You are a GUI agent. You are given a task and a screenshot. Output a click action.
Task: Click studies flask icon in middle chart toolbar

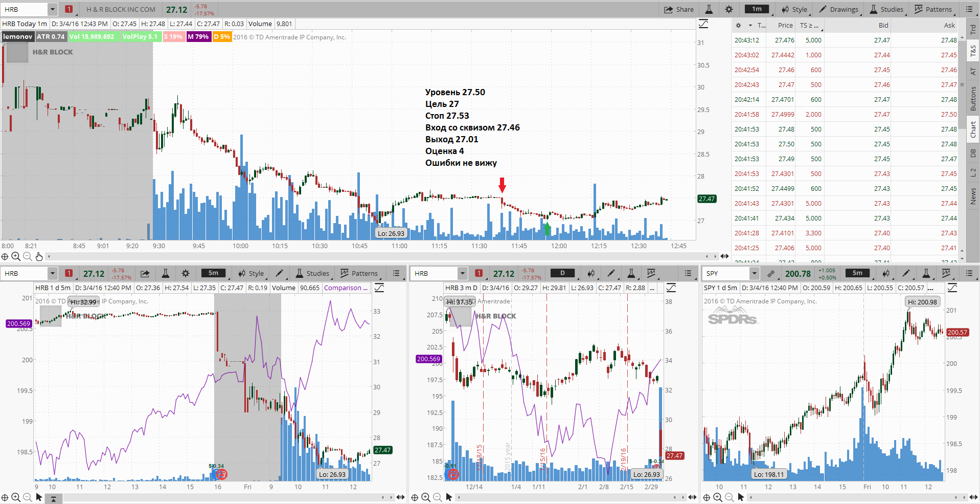pos(631,273)
